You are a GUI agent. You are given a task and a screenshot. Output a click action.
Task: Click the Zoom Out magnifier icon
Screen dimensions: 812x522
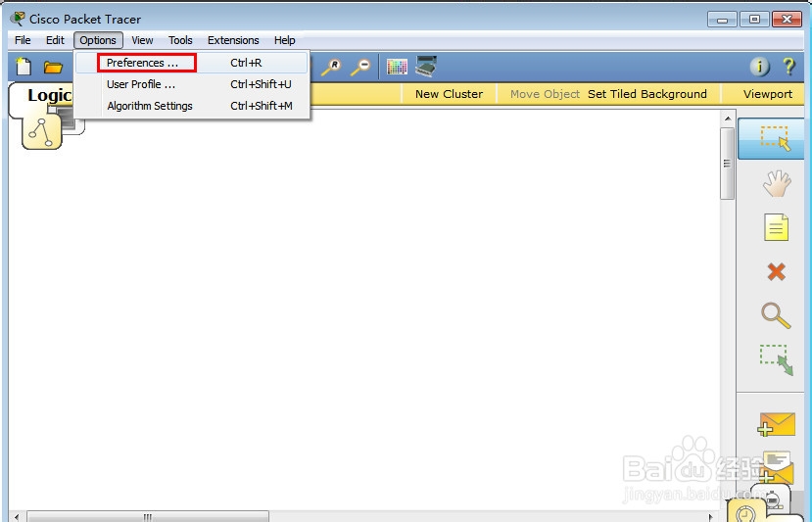360,68
